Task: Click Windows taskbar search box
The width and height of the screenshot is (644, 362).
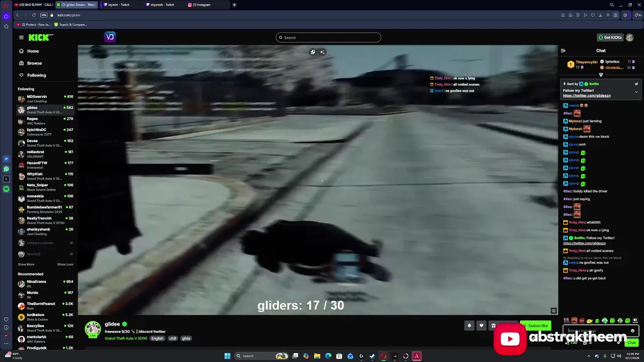Action: pyautogui.click(x=260, y=356)
